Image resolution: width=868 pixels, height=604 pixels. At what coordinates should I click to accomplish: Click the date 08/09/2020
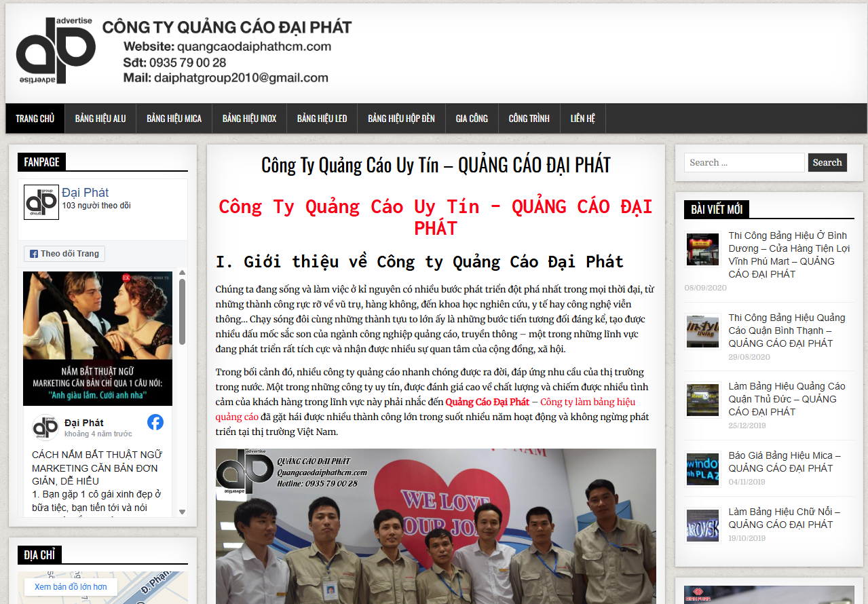point(705,288)
